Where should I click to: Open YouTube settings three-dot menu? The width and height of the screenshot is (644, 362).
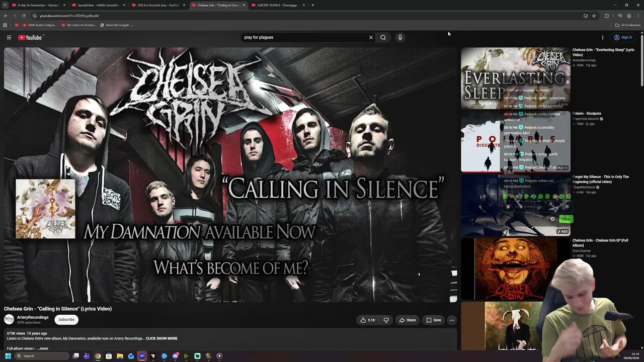pyautogui.click(x=602, y=37)
